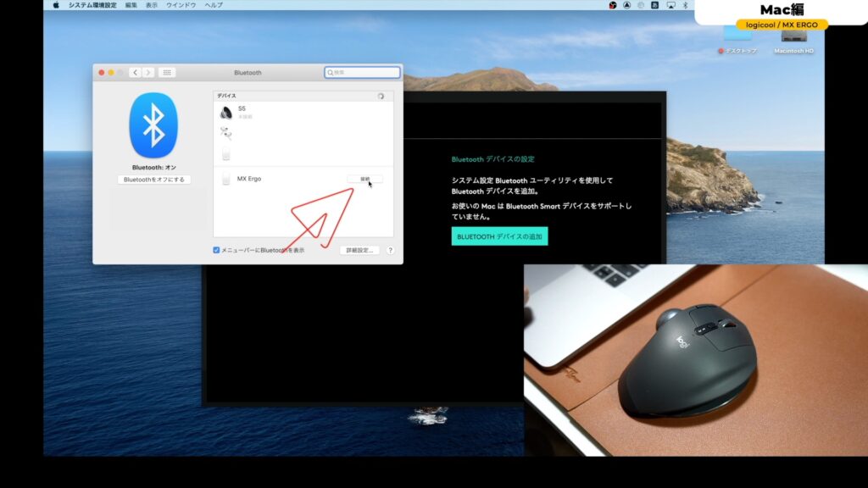The height and width of the screenshot is (488, 868).
Task: Select the AirPods device icon in the list
Action: coord(225,133)
